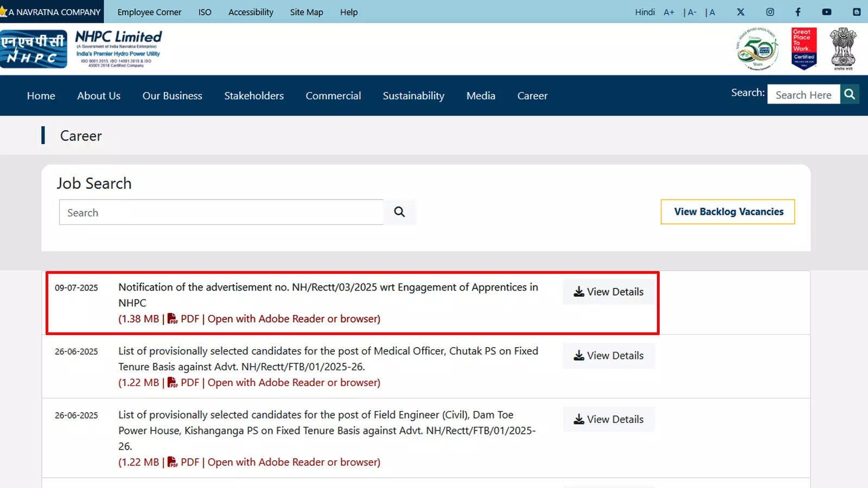
Task: Open the Site Map link
Action: 307,12
